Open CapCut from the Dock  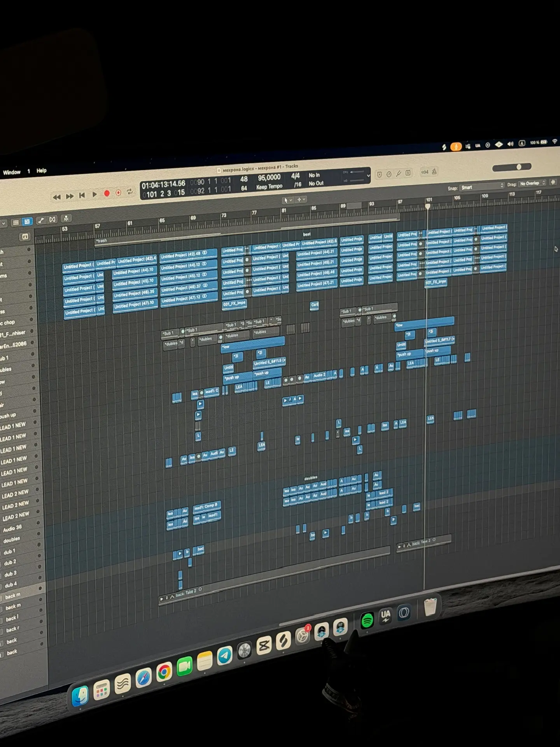[x=264, y=646]
